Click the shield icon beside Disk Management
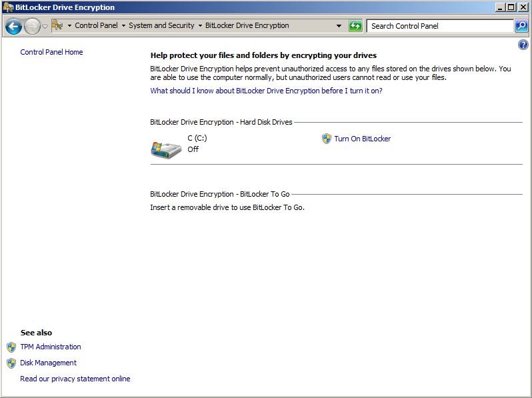 11,363
